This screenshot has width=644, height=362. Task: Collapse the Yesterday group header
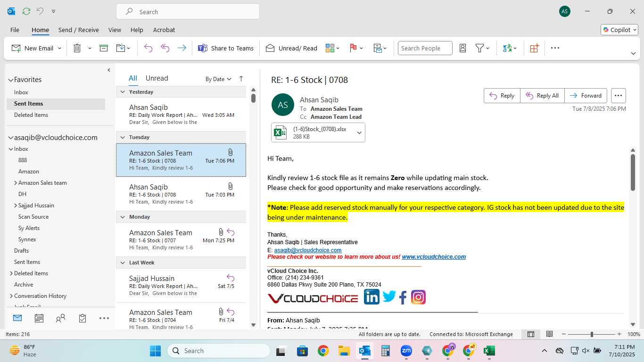tap(123, 92)
